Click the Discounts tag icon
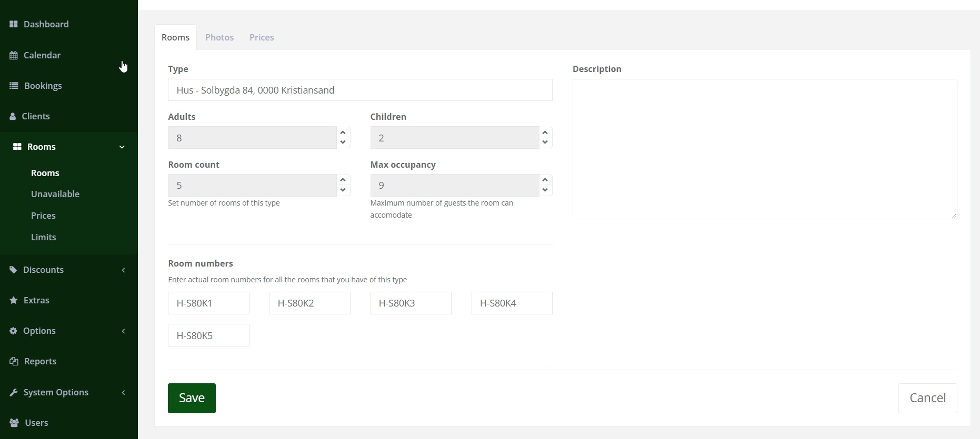 (x=14, y=270)
